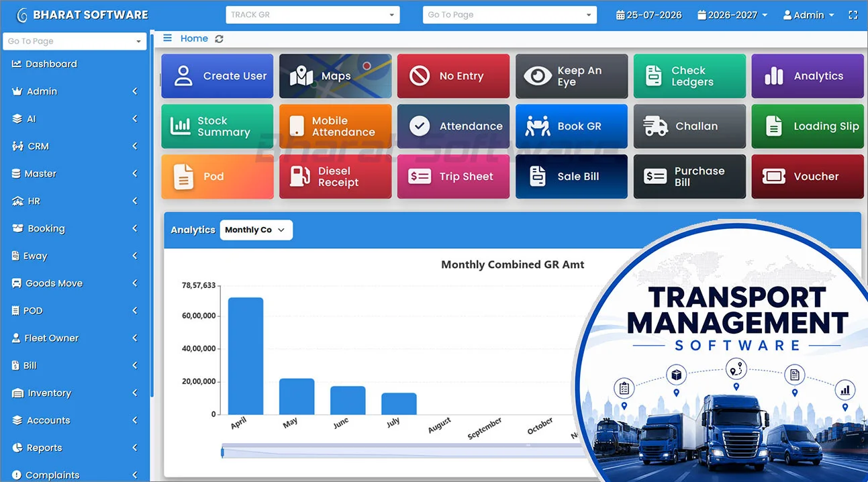
Task: Open the top bar Go To Page dropdown
Action: click(x=510, y=15)
